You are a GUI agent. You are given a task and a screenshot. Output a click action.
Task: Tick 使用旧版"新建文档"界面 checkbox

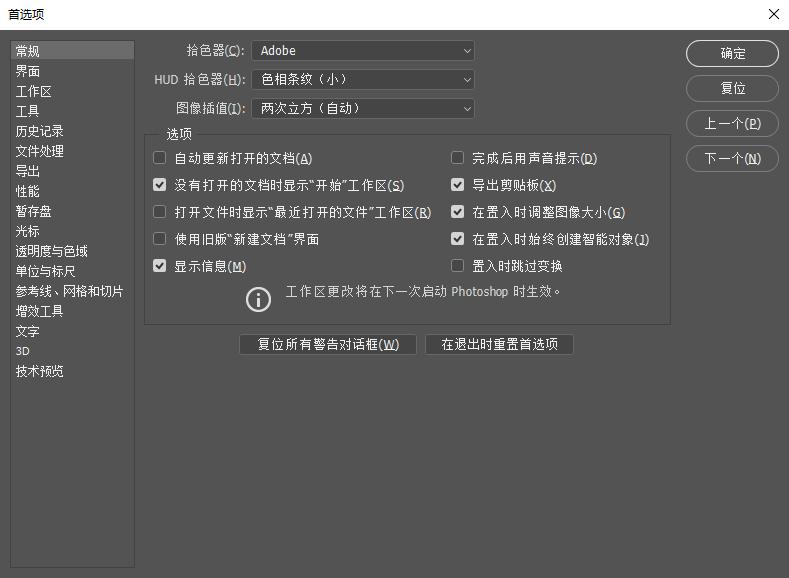click(160, 238)
